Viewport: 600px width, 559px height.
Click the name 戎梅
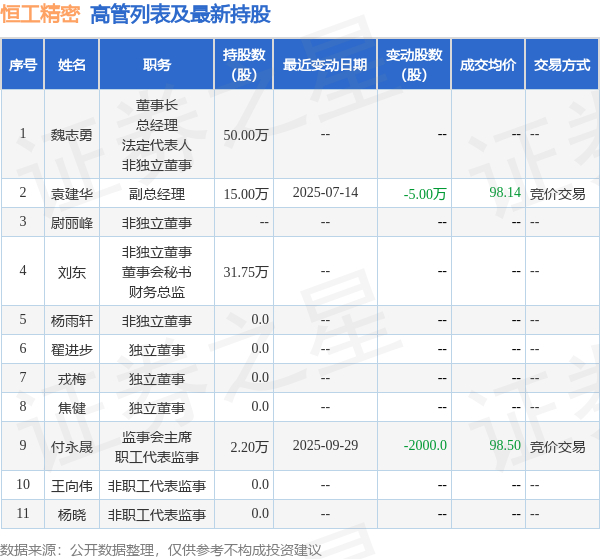click(x=72, y=379)
